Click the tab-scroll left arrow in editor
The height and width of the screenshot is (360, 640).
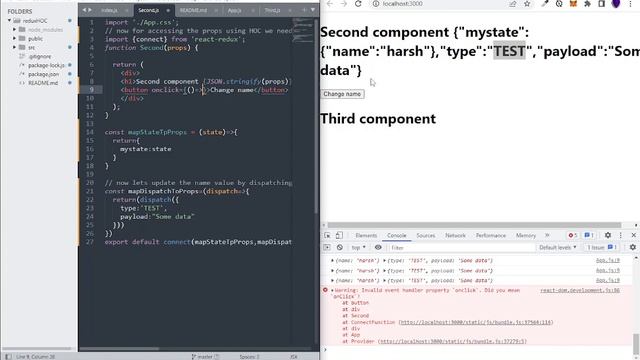click(84, 10)
